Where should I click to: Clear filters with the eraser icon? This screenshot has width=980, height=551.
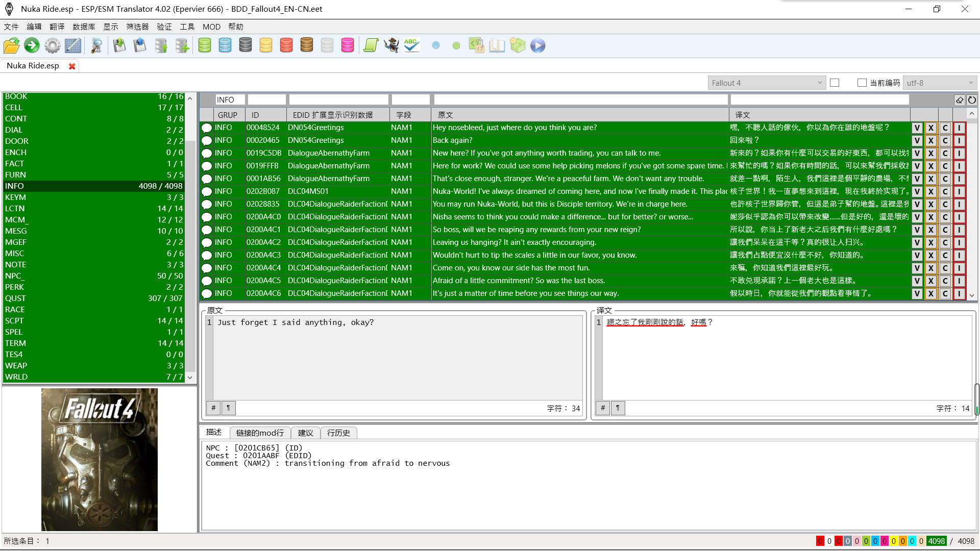pyautogui.click(x=960, y=100)
